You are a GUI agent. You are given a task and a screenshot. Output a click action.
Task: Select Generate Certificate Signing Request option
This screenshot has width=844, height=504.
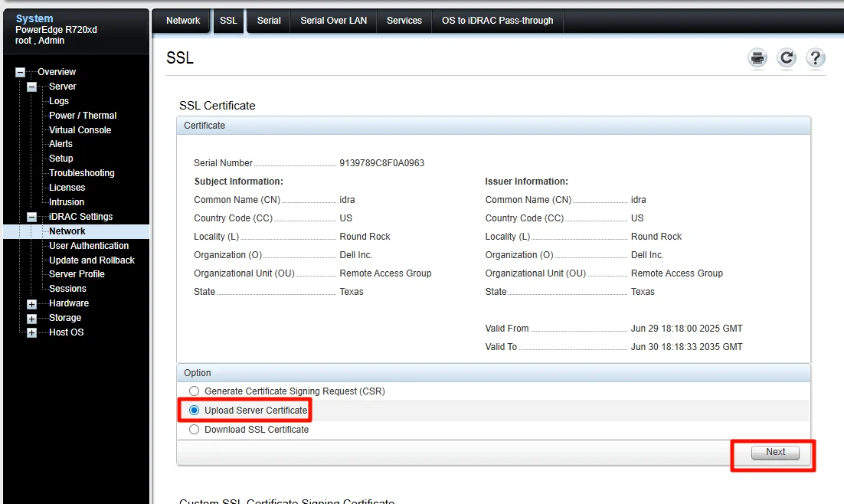194,391
